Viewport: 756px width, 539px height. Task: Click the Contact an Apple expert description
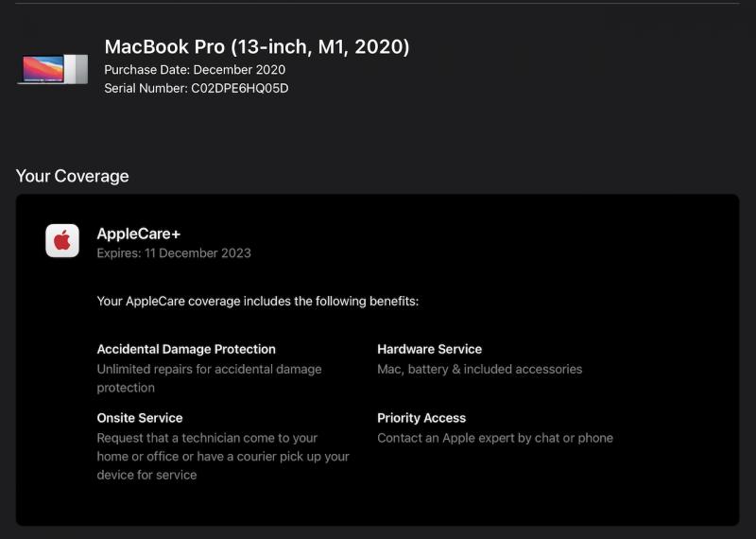pyautogui.click(x=495, y=438)
